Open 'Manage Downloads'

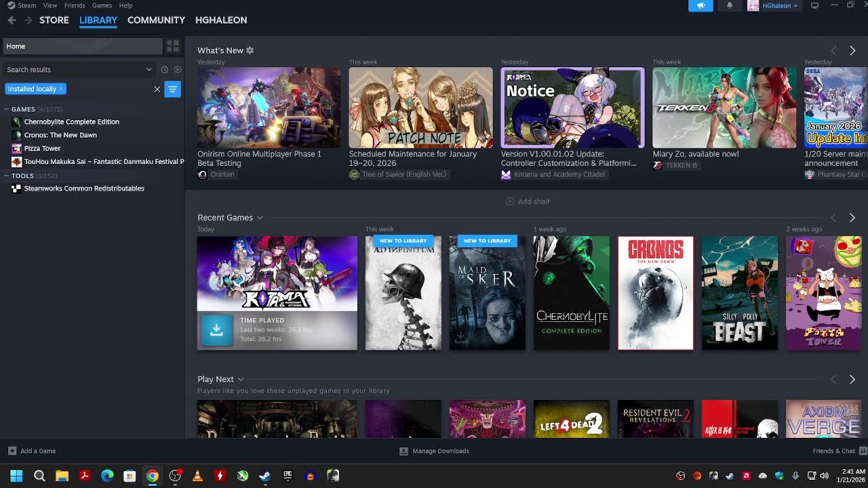(434, 451)
